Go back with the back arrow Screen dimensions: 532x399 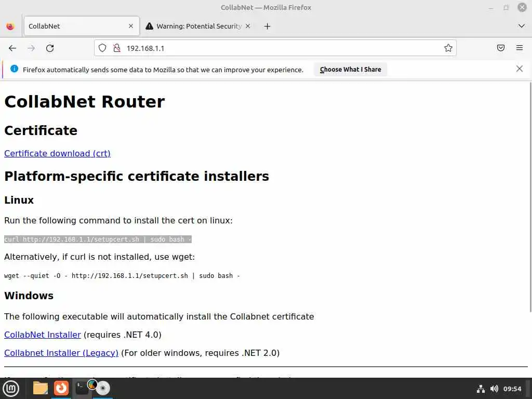(12, 48)
